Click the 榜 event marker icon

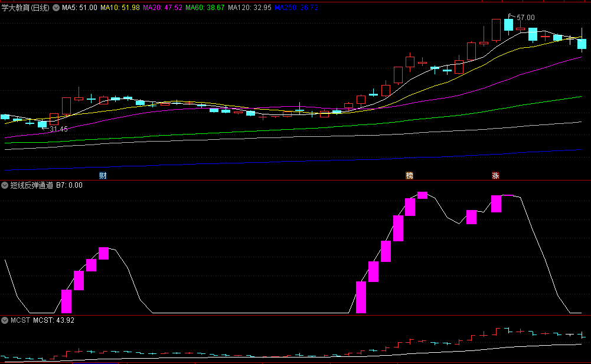409,176
